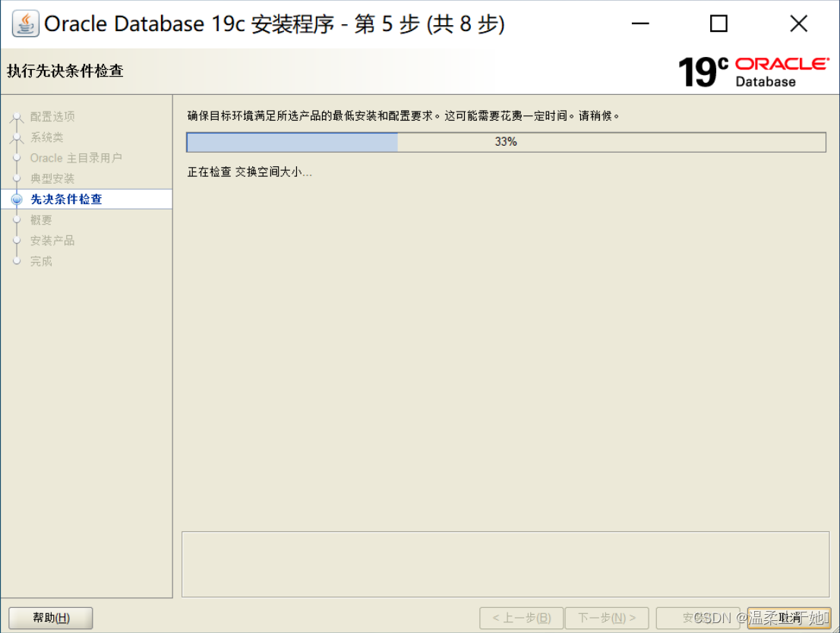
Task: Click the Java installer icon in title bar
Action: [x=25, y=24]
